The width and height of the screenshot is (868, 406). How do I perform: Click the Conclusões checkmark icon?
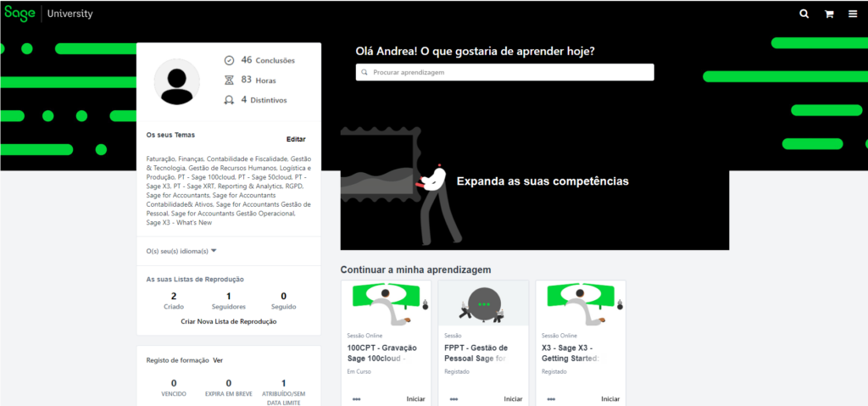pyautogui.click(x=229, y=60)
